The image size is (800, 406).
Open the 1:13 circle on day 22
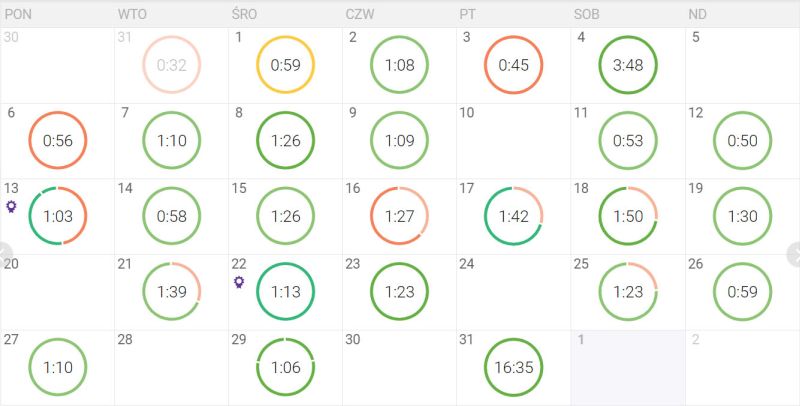(x=286, y=291)
